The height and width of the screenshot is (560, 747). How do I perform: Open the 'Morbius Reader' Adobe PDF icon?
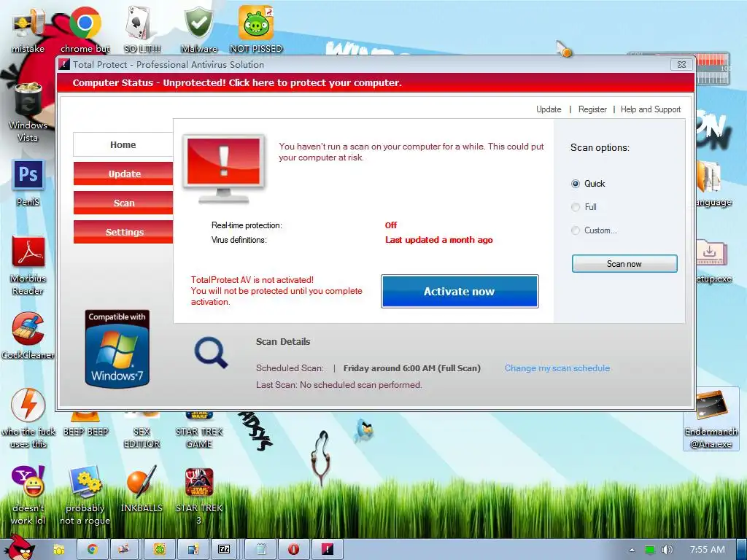pos(28,265)
